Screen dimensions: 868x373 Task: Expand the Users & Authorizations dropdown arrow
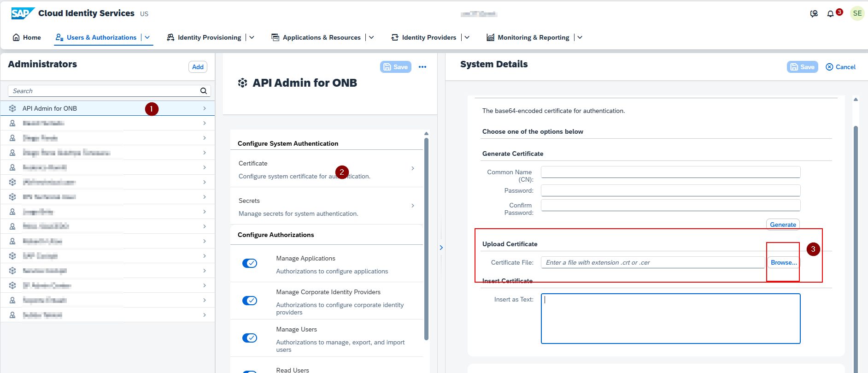tap(147, 37)
